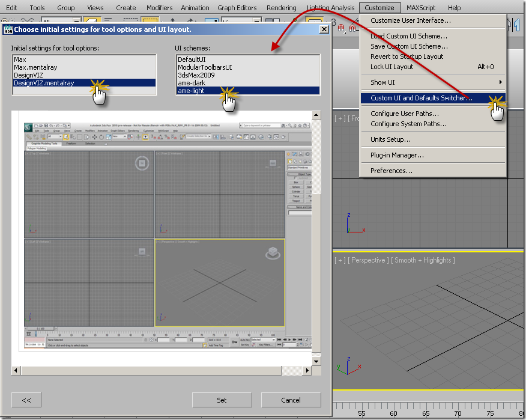
Task: Open the Group menu
Action: pos(66,8)
